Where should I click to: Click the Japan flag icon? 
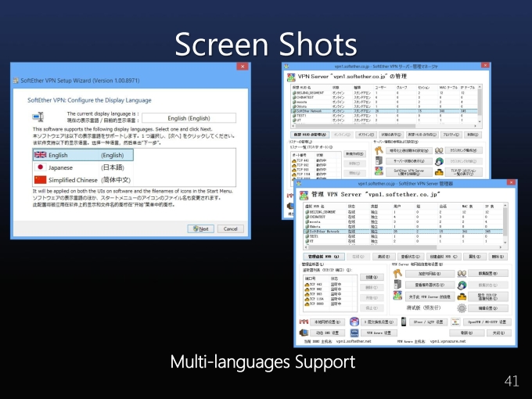[41, 167]
